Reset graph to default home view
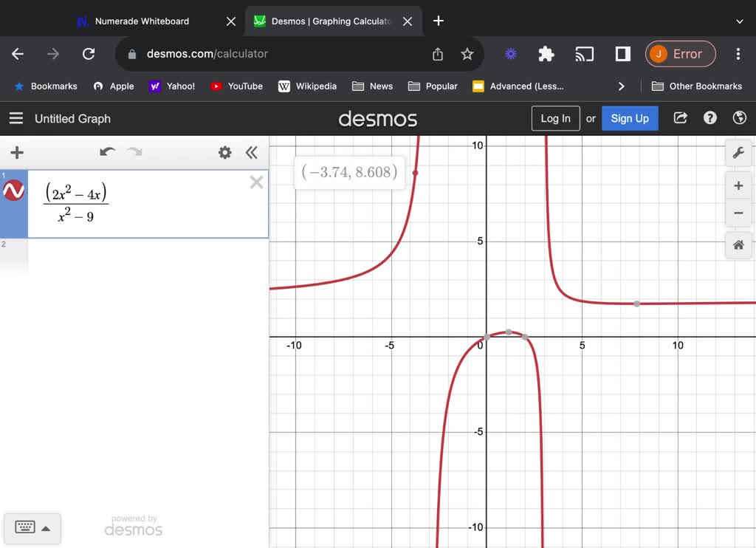 [x=738, y=245]
